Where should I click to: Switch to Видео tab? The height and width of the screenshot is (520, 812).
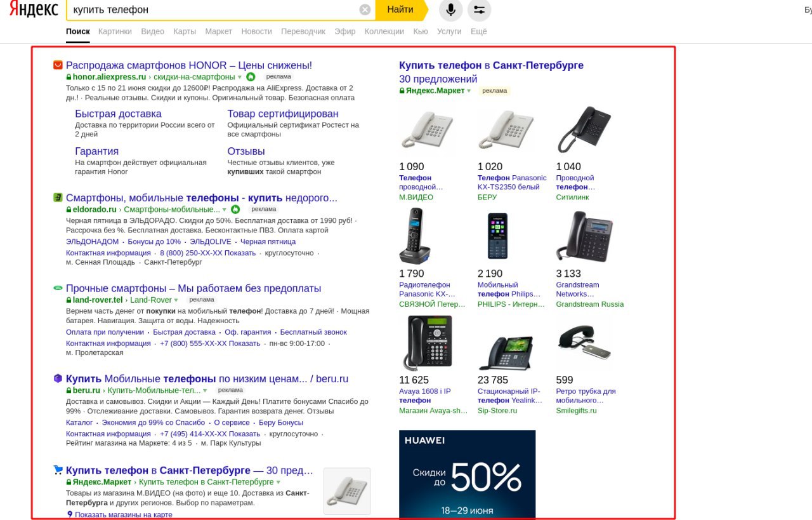(152, 31)
